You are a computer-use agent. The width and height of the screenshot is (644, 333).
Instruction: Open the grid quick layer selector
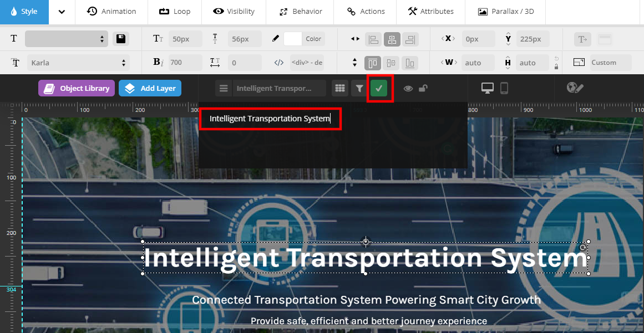tap(339, 88)
